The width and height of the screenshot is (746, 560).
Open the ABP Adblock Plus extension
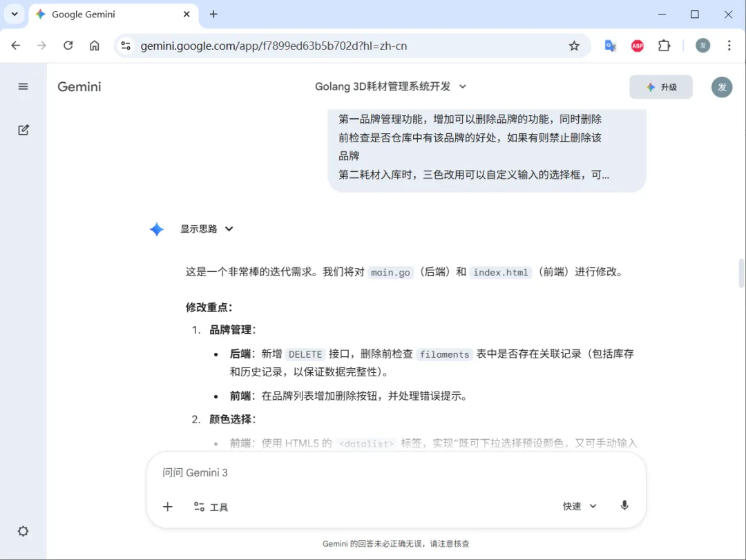point(638,46)
